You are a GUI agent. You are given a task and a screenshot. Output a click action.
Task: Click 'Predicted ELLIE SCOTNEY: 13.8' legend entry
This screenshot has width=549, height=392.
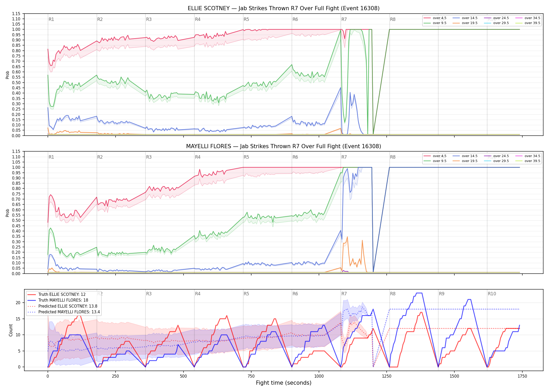click(62, 306)
